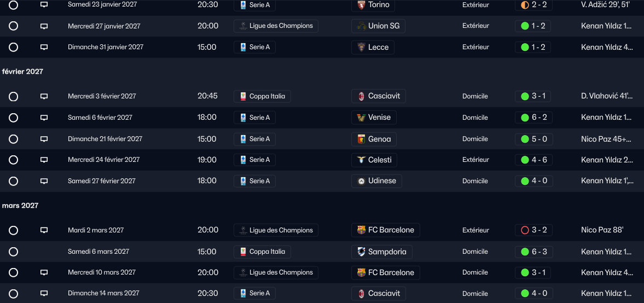Click the Union SG club crest
This screenshot has width=644, height=303.
pyautogui.click(x=361, y=26)
